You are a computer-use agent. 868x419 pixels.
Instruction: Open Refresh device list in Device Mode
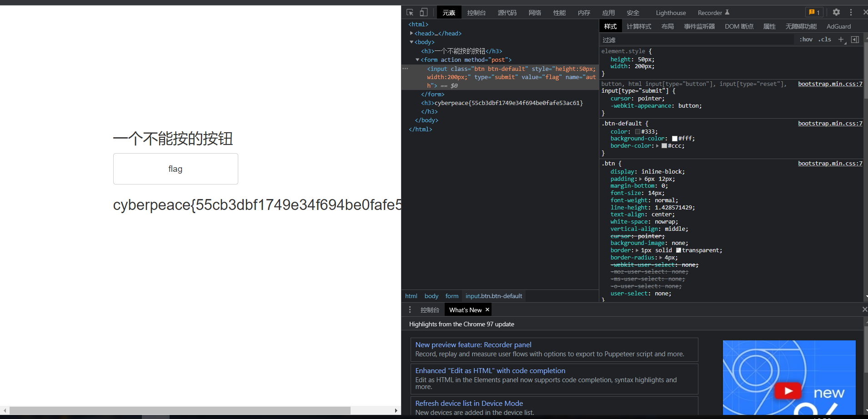tap(469, 404)
